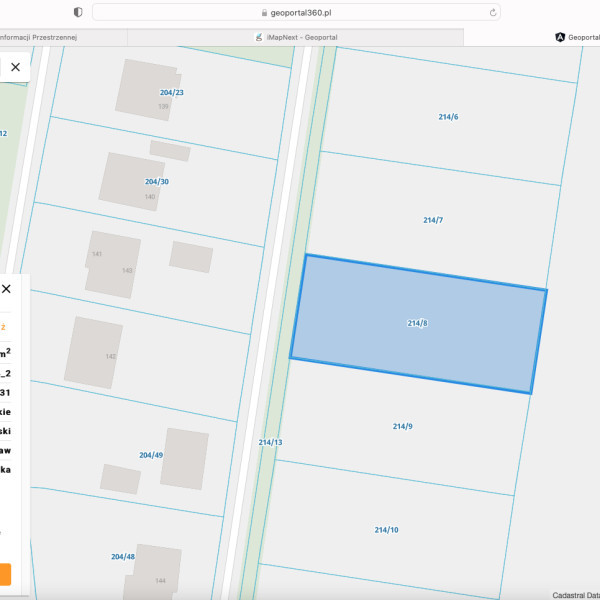Switch to the Informacji Przestrzennej tab
Image resolution: width=600 pixels, height=600 pixels.
[x=63, y=37]
